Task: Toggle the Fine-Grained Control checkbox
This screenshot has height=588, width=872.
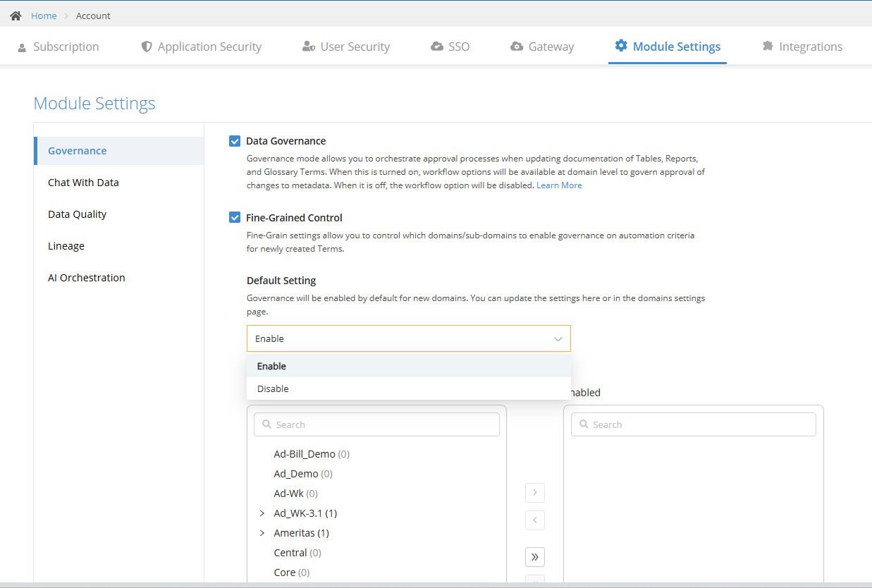Action: [x=235, y=217]
